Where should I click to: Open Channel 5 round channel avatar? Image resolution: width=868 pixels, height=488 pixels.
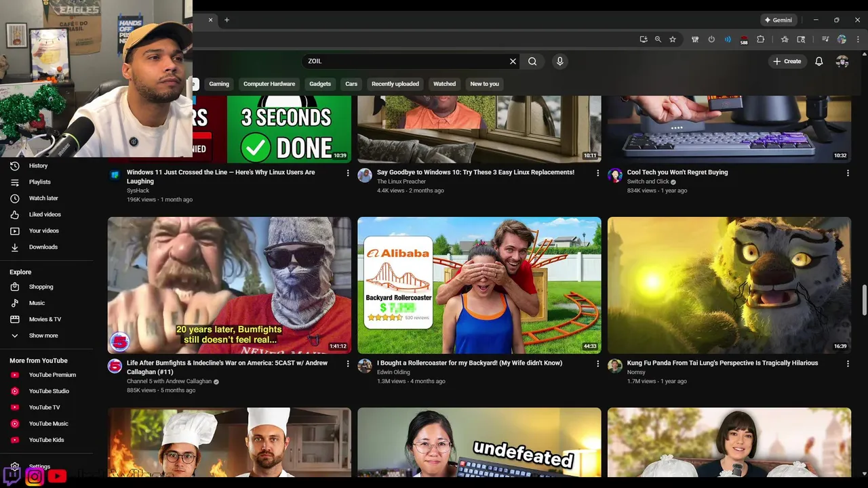pyautogui.click(x=115, y=366)
